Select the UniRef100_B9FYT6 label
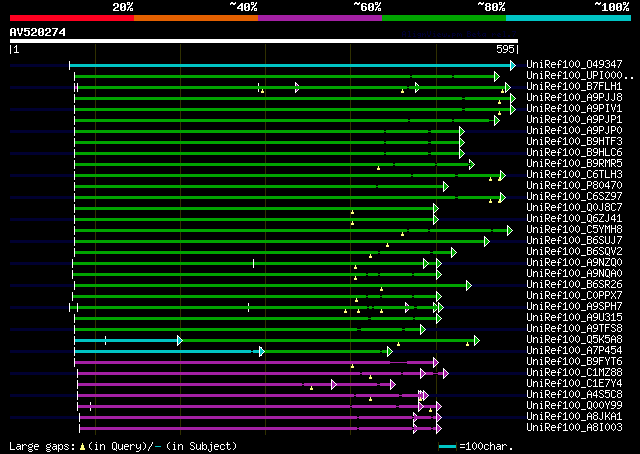 tap(574, 362)
